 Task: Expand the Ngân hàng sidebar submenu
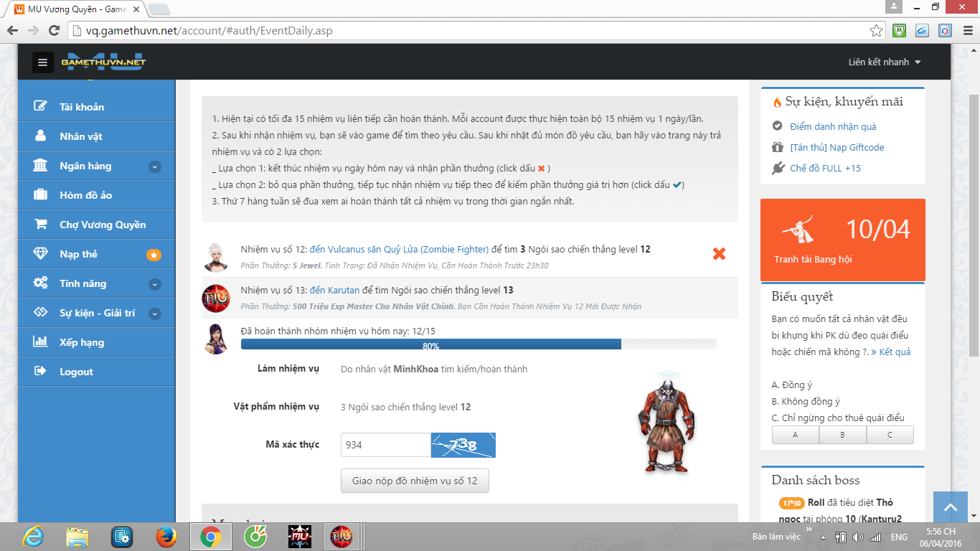[154, 166]
